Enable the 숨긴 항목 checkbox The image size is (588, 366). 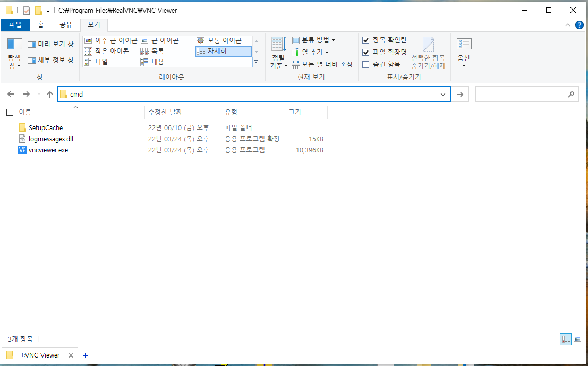coord(366,64)
